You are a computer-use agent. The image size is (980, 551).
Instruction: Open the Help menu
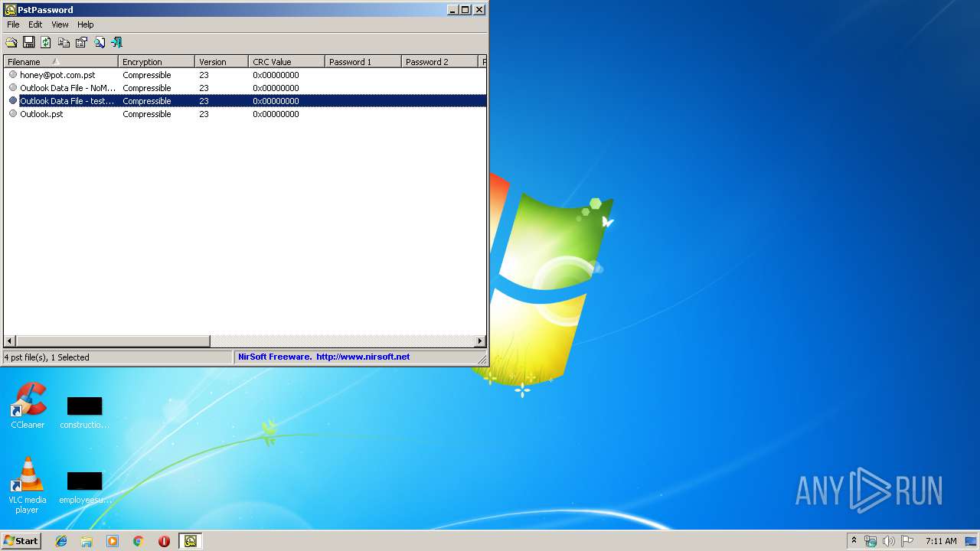pos(85,24)
